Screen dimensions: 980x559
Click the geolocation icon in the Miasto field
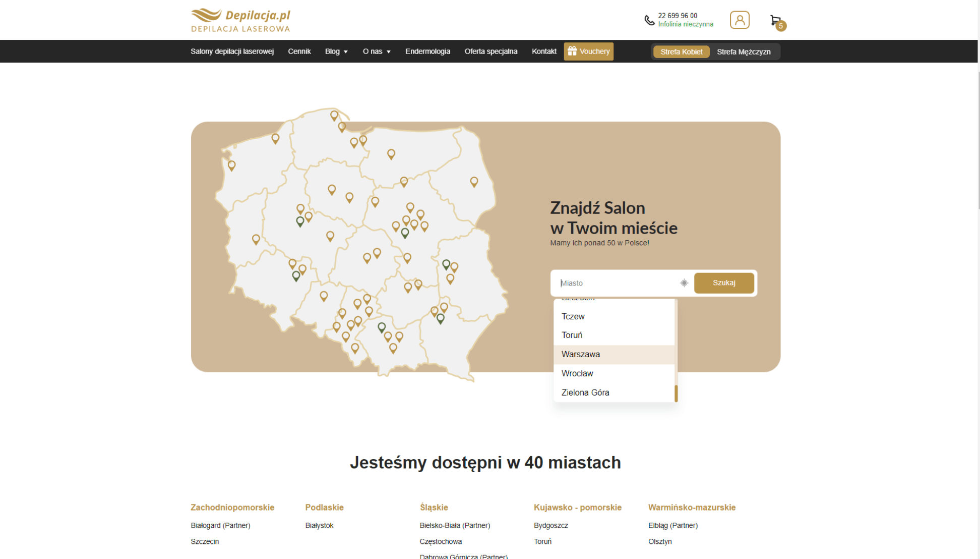(x=684, y=283)
